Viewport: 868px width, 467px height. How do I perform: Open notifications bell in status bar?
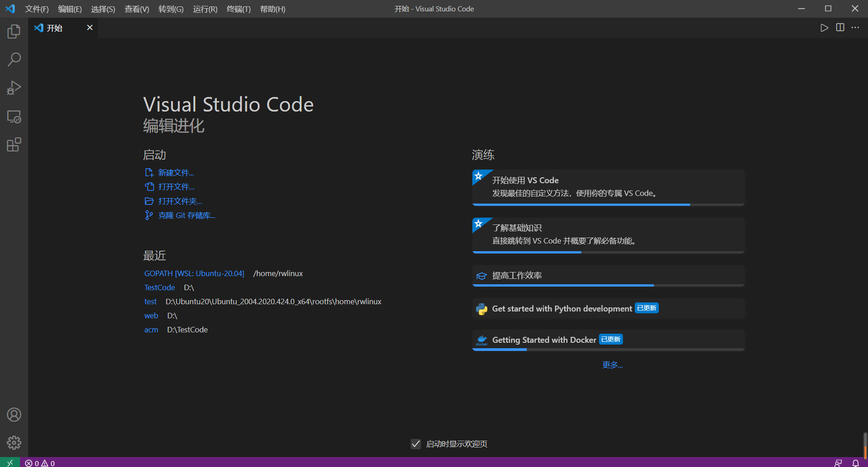[855, 463]
